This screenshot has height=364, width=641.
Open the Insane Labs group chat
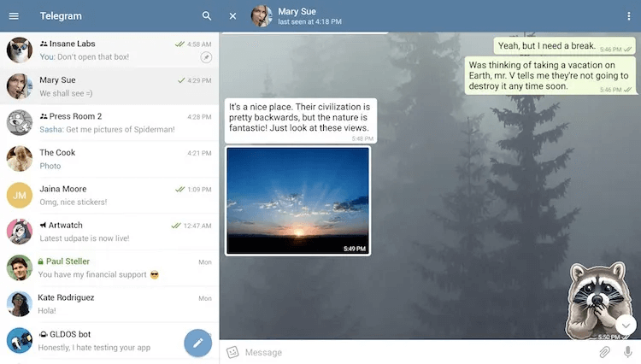point(109,50)
